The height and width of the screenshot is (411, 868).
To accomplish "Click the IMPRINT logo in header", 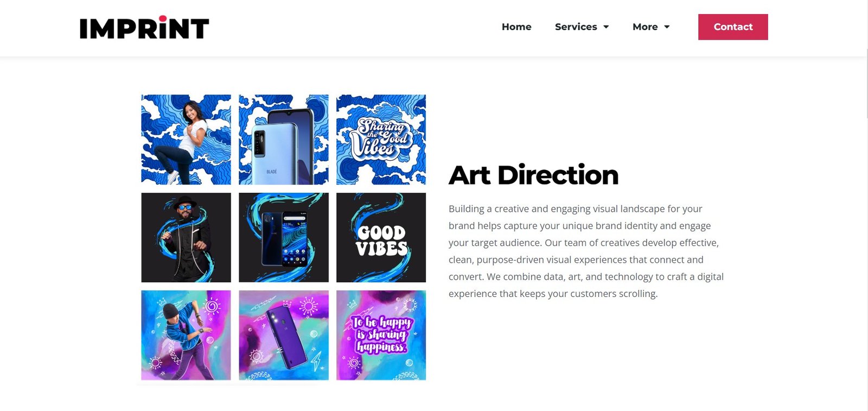I will [x=144, y=27].
